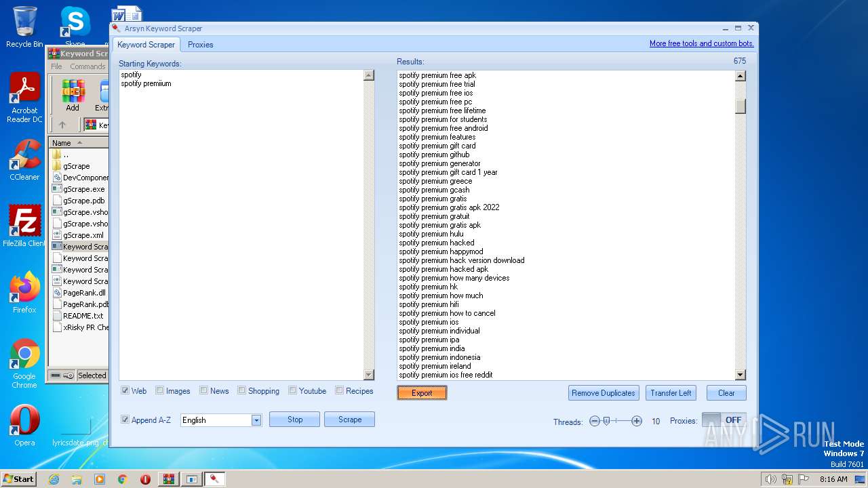
Task: Open the WinRAR path dropdown field
Action: [x=96, y=125]
